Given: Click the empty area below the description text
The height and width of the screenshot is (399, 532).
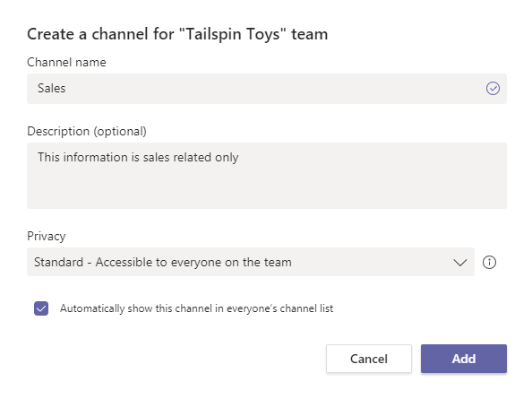Looking at the screenshot, I should coord(267,188).
